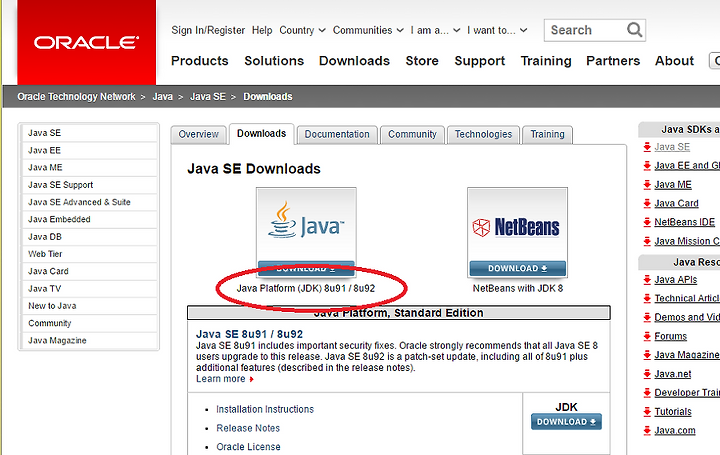
Task: Click red arrow icon beside Java Card link
Action: tap(647, 203)
